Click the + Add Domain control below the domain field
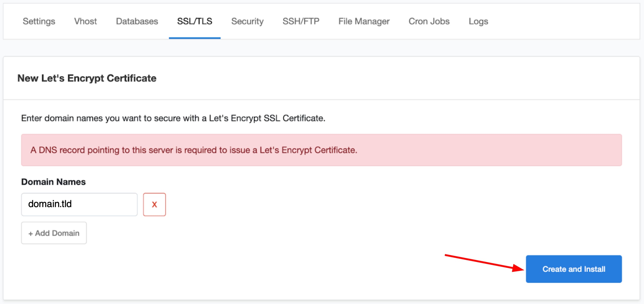 point(54,233)
